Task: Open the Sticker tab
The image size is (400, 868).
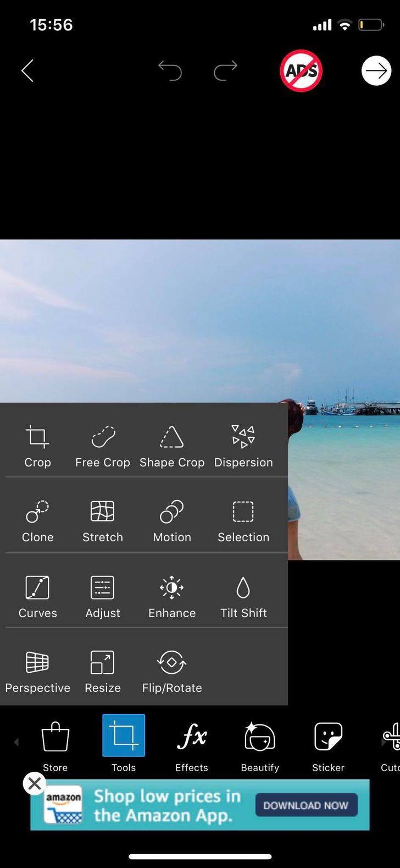Action: (x=328, y=744)
